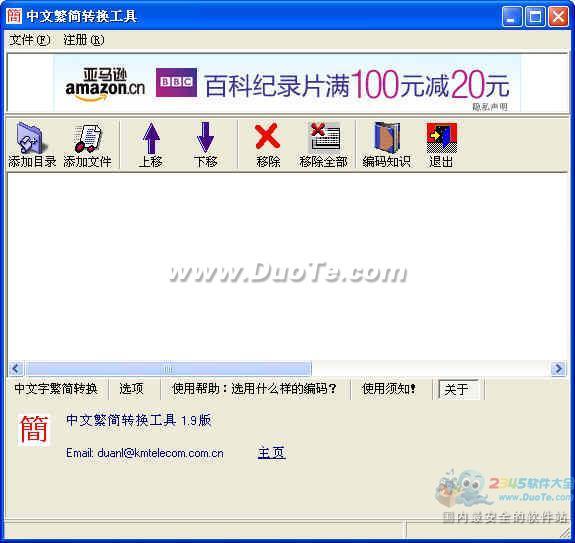Open 使用帮助：选用什么样的编码？ tab
This screenshot has width=575, height=543.
pos(254,389)
